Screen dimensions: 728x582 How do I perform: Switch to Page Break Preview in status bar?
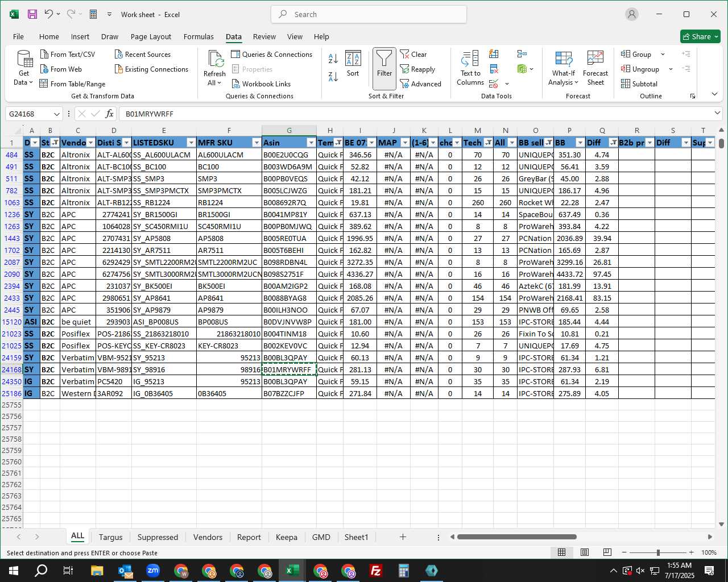pyautogui.click(x=607, y=552)
